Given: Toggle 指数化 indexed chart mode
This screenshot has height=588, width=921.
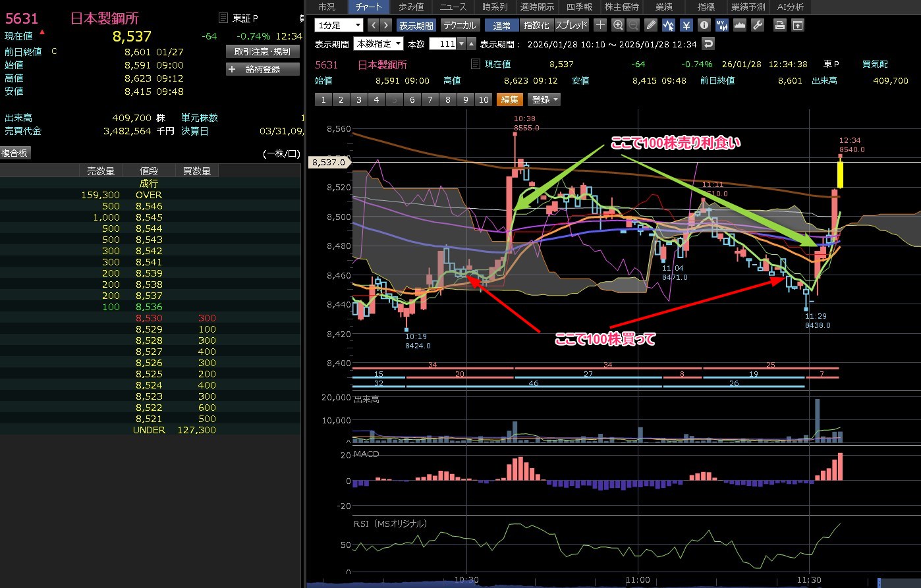Looking at the screenshot, I should click(x=536, y=26).
